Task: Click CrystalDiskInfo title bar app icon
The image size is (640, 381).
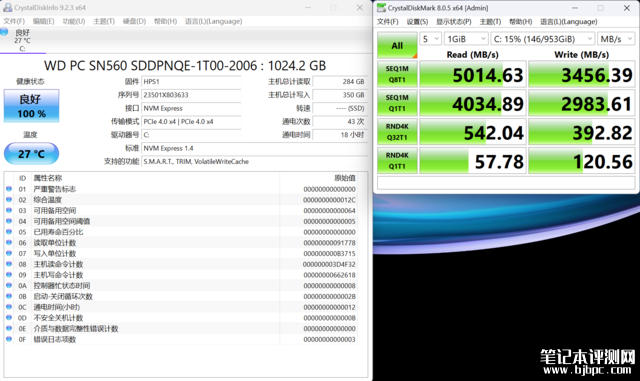Action: [x=7, y=7]
